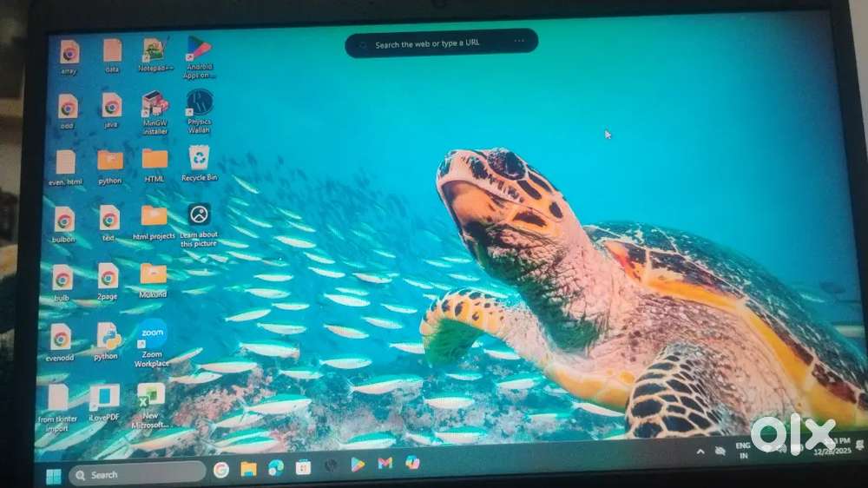868x488 pixels.
Task: Select the MinGW Installer shortcut
Action: tap(155, 107)
